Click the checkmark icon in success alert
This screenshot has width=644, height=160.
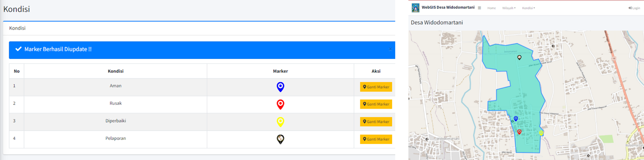18,49
